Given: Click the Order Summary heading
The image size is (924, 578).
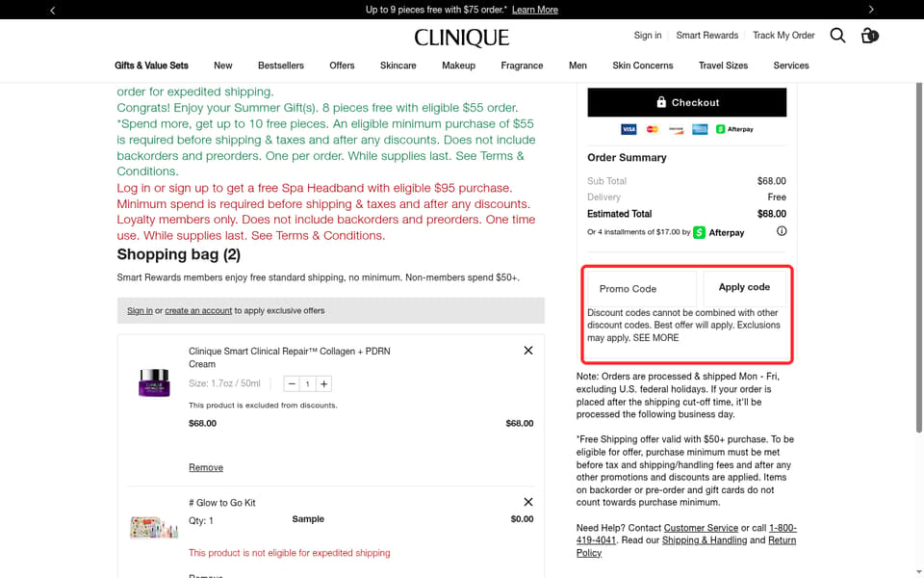Looking at the screenshot, I should point(627,157).
